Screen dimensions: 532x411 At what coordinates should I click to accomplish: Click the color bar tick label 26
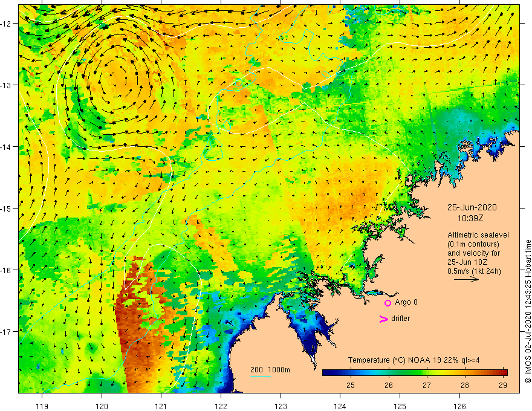(389, 386)
